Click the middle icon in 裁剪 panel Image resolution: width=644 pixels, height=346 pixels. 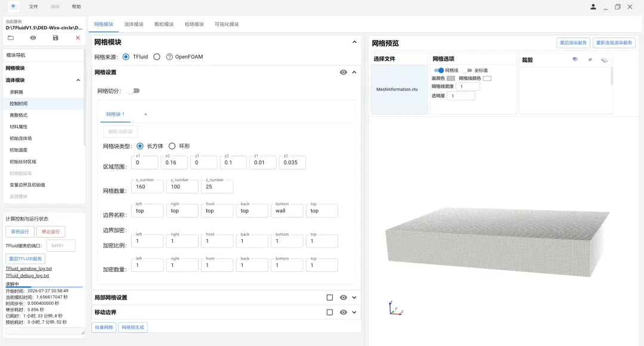click(x=590, y=60)
